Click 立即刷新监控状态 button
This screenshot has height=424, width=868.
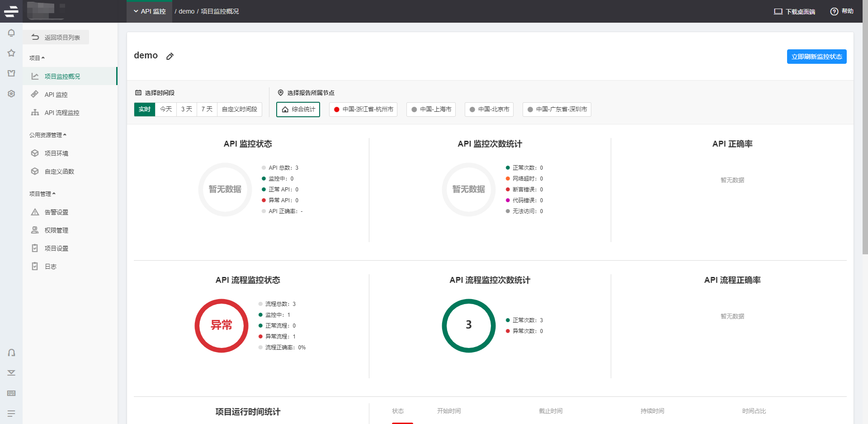click(816, 57)
